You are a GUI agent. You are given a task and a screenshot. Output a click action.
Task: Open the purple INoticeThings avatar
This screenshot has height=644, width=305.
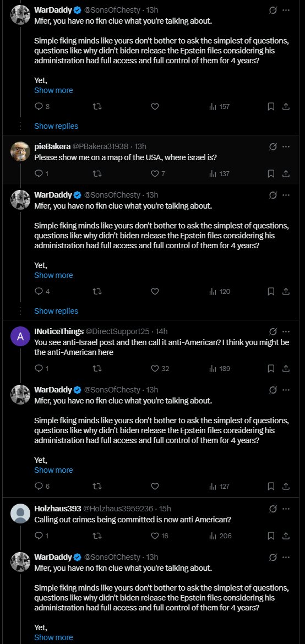click(x=20, y=336)
